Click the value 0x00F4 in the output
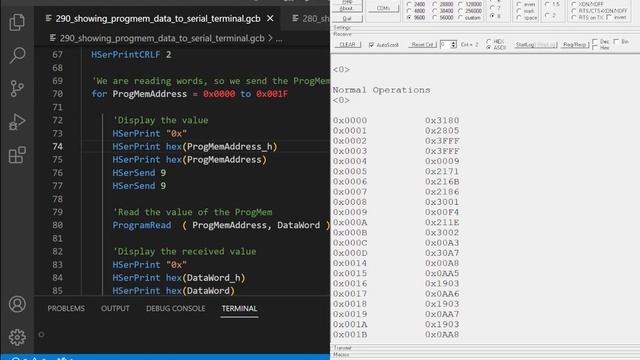 click(442, 212)
